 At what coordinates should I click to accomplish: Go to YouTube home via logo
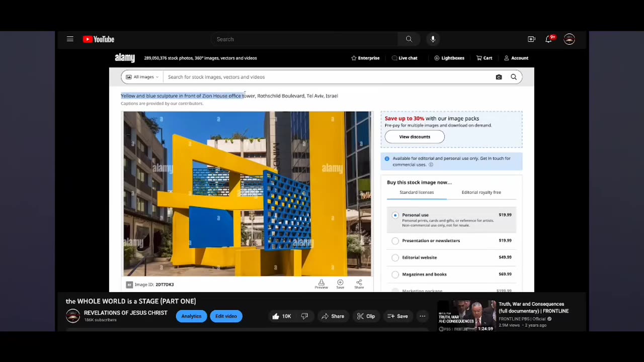pyautogui.click(x=99, y=39)
